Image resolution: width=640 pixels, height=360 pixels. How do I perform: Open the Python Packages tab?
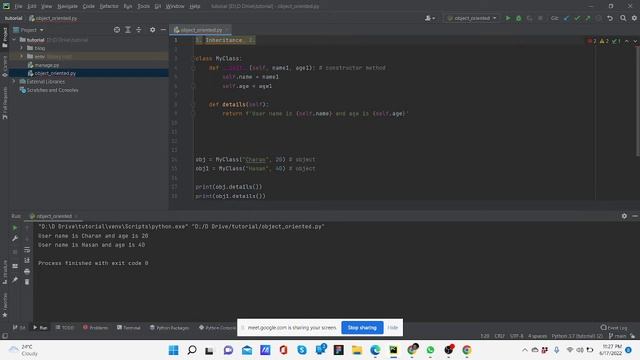(x=169, y=327)
